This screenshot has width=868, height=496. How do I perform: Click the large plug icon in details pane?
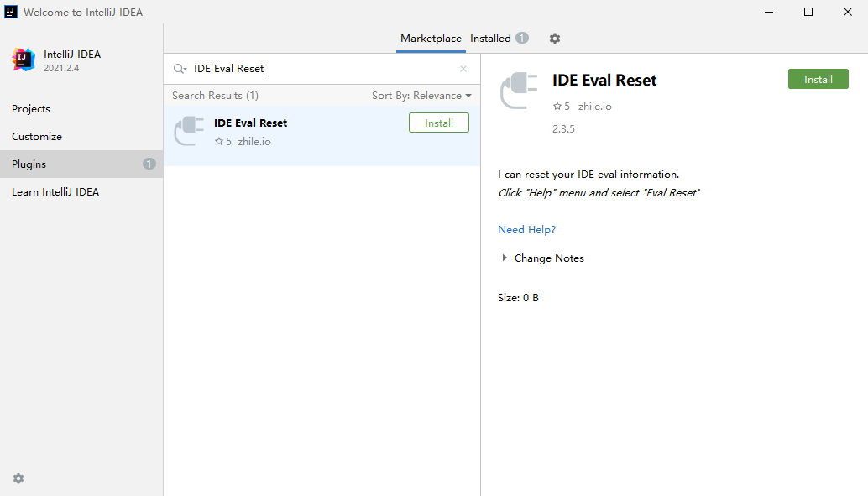[519, 91]
